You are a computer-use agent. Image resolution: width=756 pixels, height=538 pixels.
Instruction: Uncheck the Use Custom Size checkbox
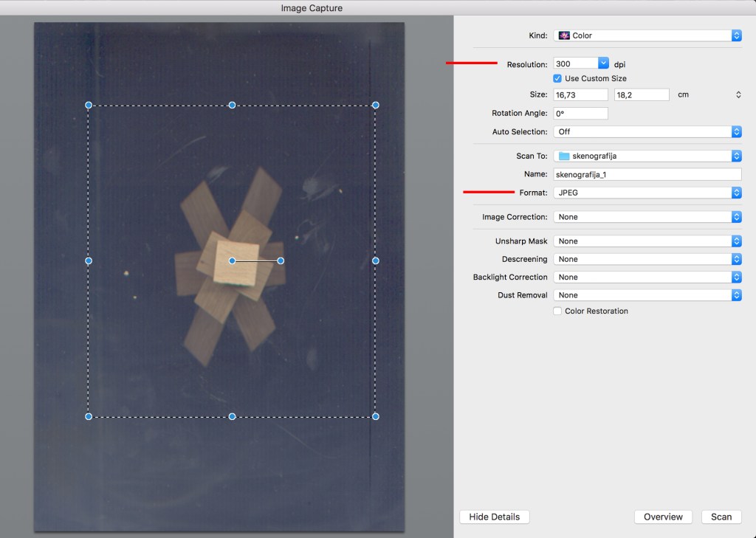[558, 78]
